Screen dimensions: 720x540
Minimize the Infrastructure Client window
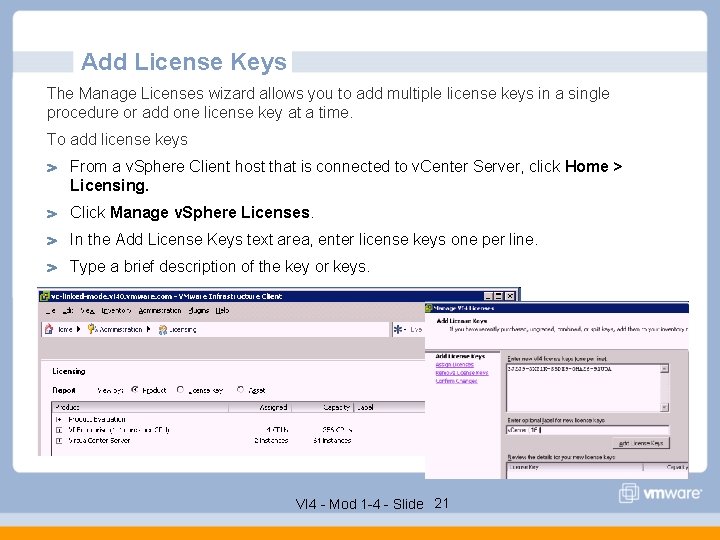[489, 296]
